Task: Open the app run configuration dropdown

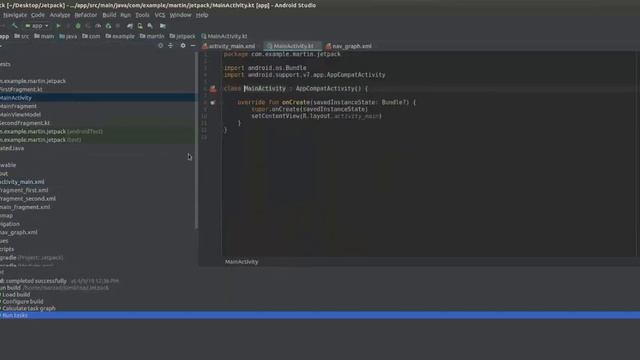Action: click(37, 26)
